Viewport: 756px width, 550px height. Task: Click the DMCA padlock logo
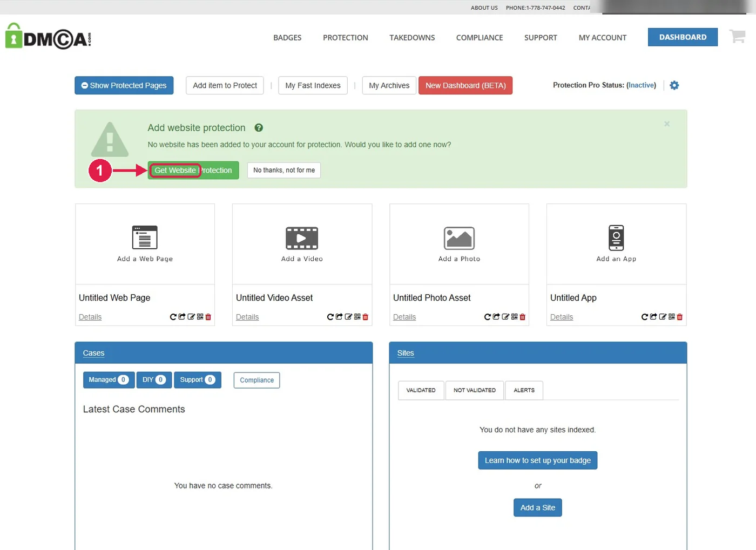tap(48, 36)
